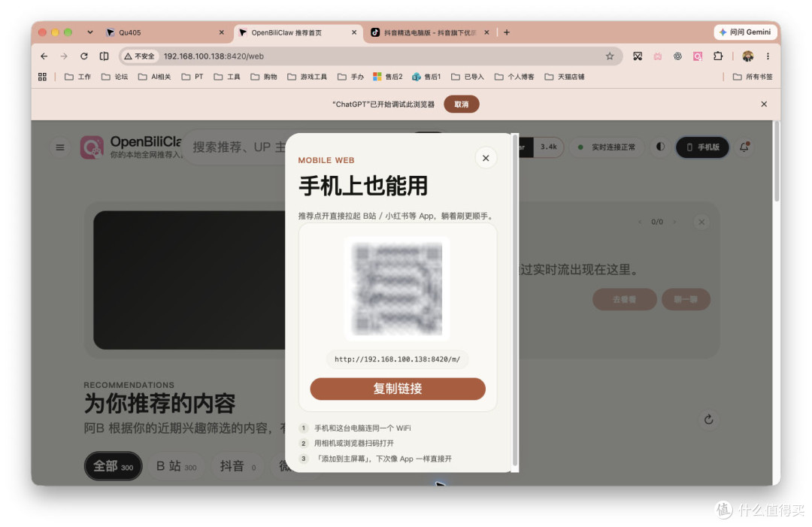Expand the tab search dropdown arrow
Screen dimensions: 812x527
[x=90, y=32]
